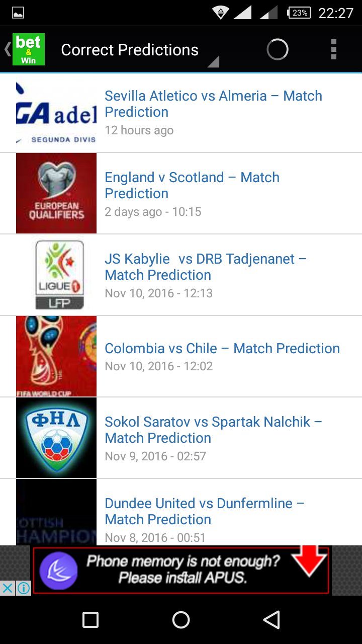Tap the European Qualifiers thumbnail
The image size is (362, 644).
click(x=56, y=193)
